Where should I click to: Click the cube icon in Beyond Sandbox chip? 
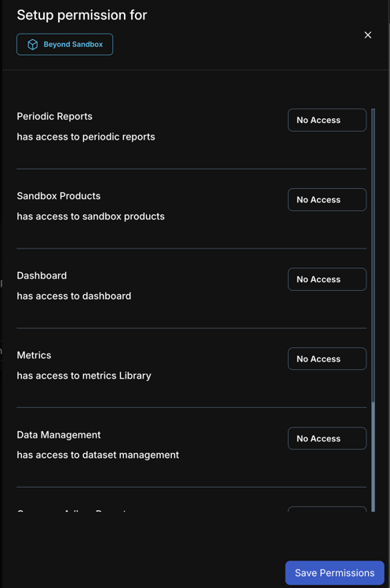click(x=33, y=45)
